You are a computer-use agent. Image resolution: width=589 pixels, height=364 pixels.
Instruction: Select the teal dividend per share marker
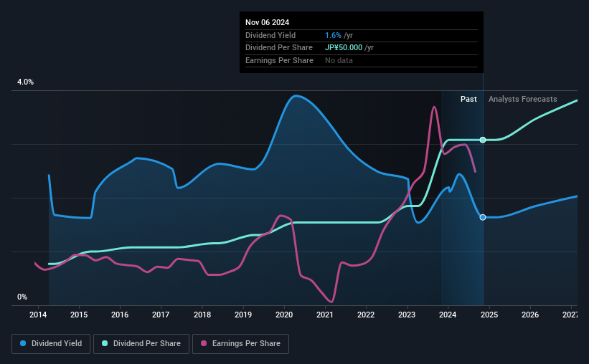[483, 140]
